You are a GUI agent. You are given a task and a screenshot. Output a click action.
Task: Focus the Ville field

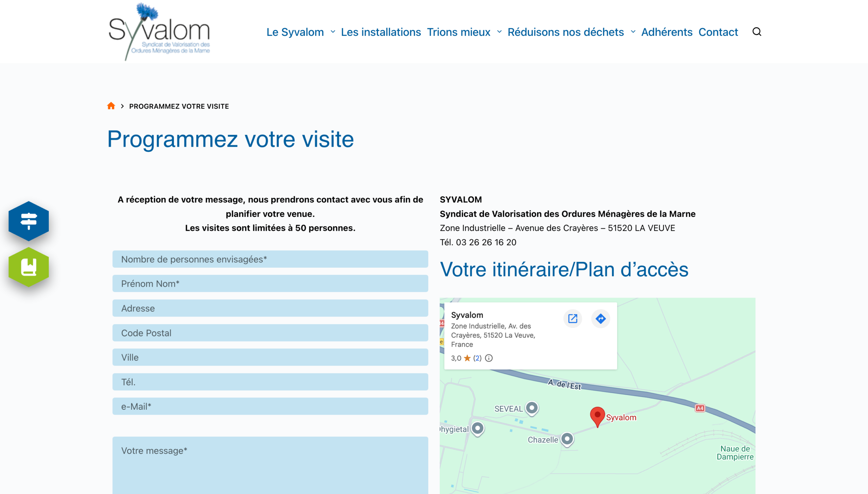coord(270,357)
